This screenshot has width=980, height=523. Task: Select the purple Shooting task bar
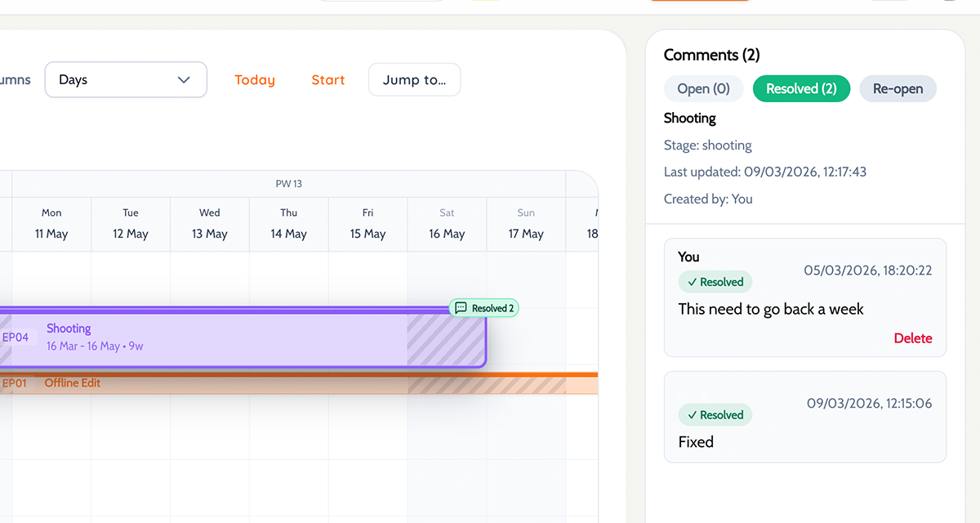point(245,337)
